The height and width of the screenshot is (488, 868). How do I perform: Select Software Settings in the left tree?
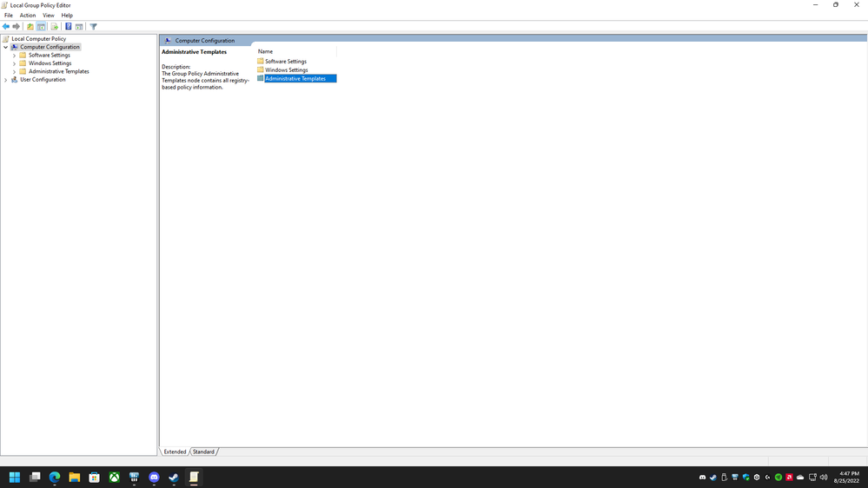tap(50, 56)
